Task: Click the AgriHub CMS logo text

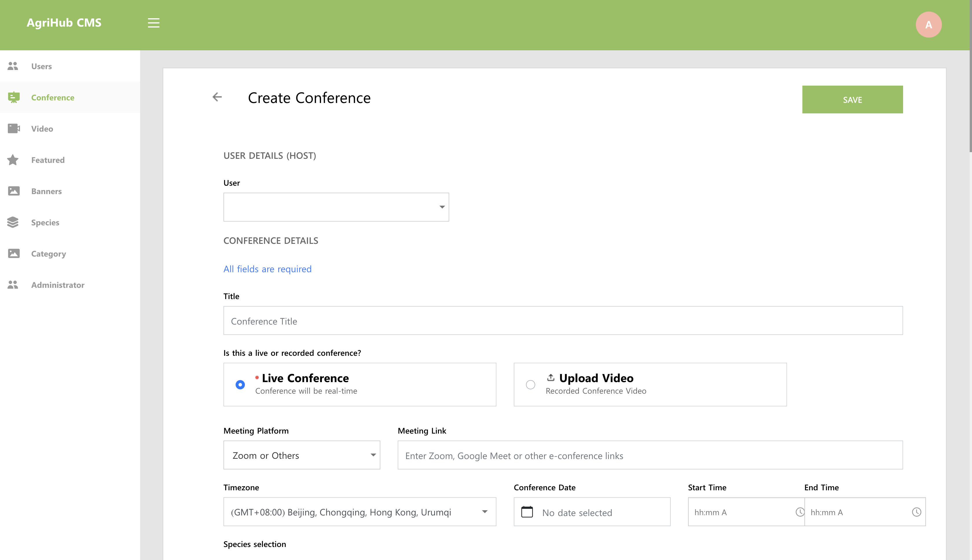Action: 64,23
